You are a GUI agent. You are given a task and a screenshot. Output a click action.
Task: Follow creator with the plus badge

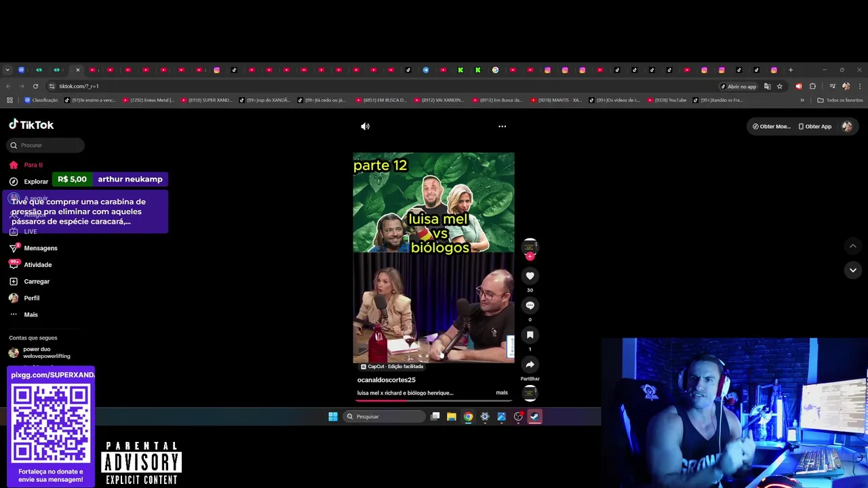530,256
